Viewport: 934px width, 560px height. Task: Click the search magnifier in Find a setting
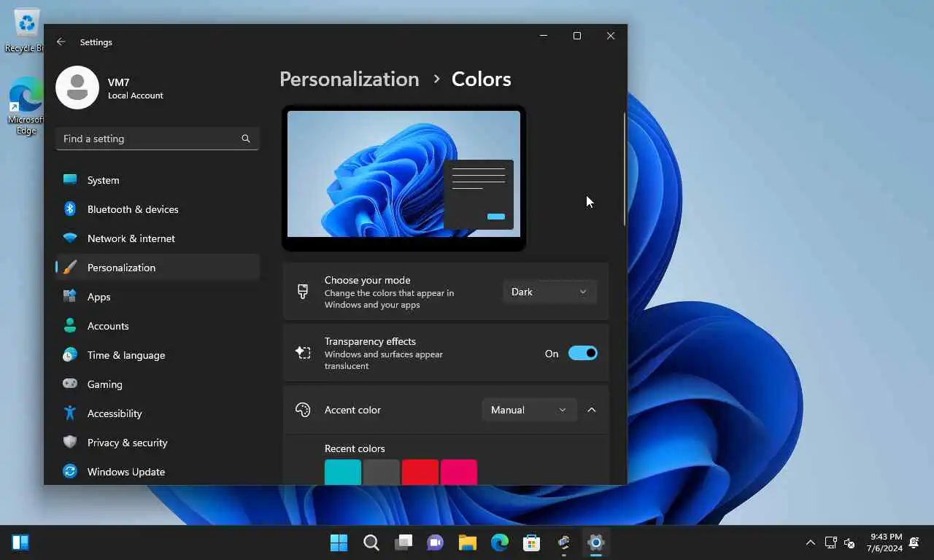click(246, 139)
